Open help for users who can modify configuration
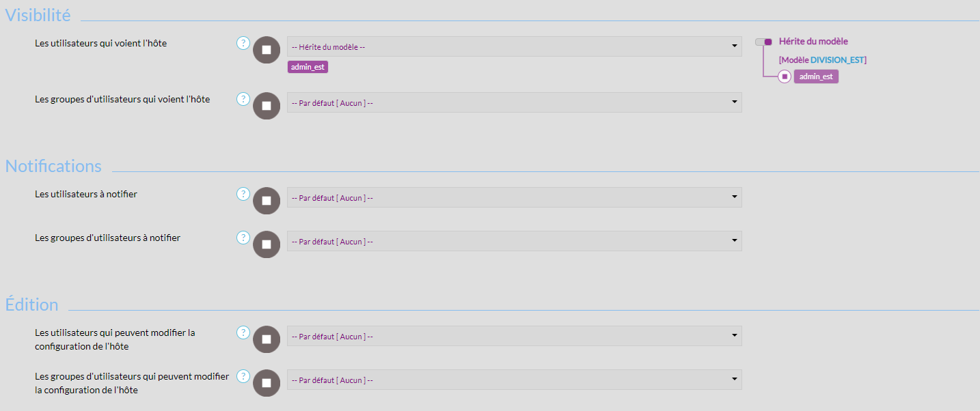This screenshot has width=980, height=411. pyautogui.click(x=243, y=332)
